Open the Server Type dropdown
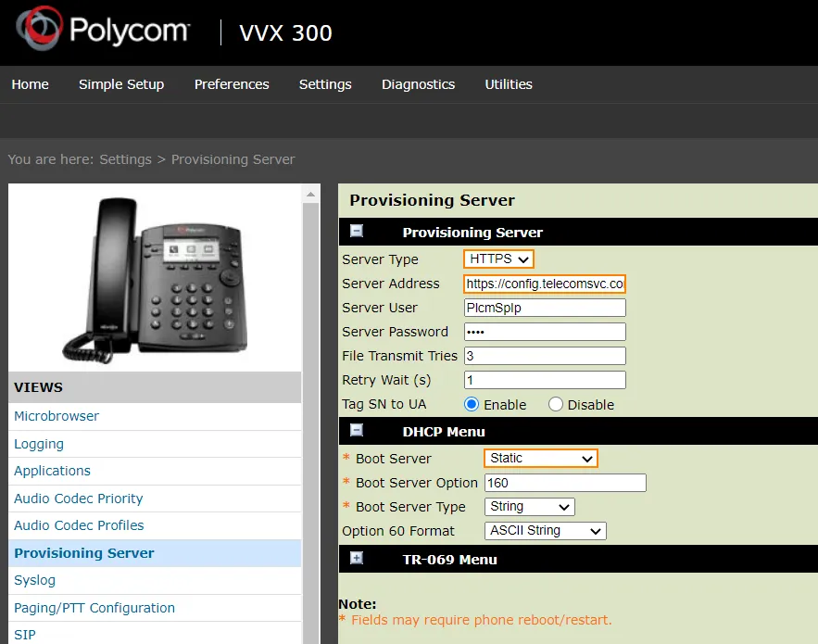 [498, 259]
